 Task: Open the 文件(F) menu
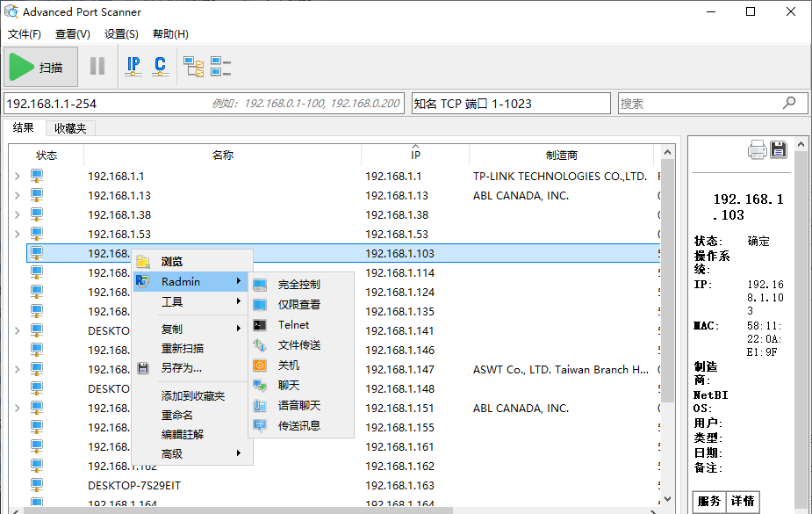tap(25, 34)
